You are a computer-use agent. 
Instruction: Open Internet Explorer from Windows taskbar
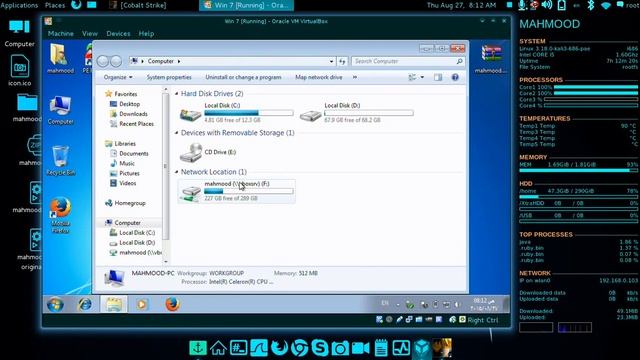[x=85, y=304]
